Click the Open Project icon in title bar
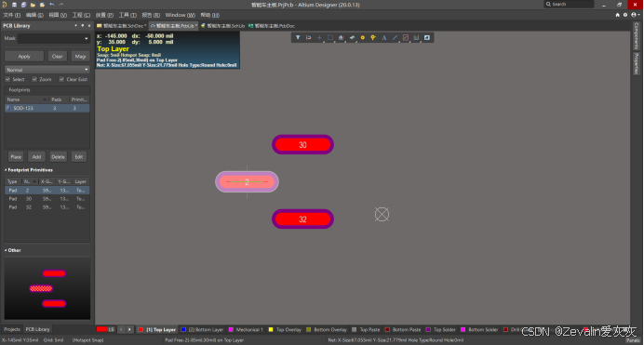 42,5
